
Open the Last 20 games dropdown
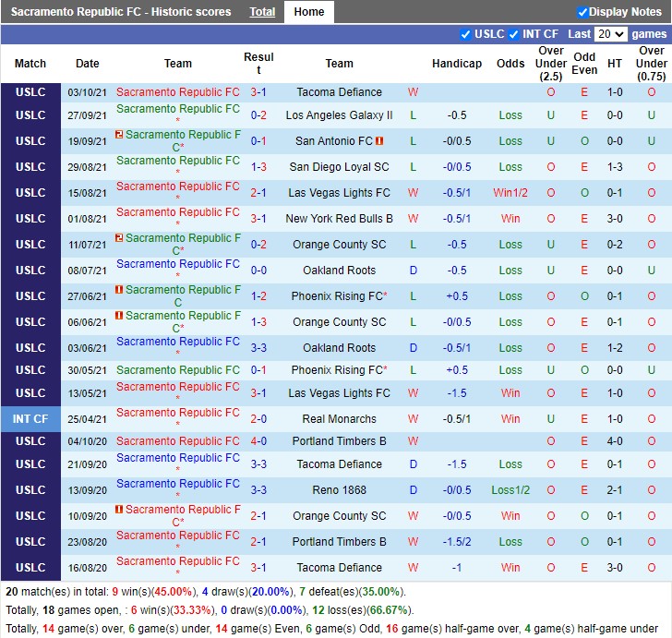610,34
